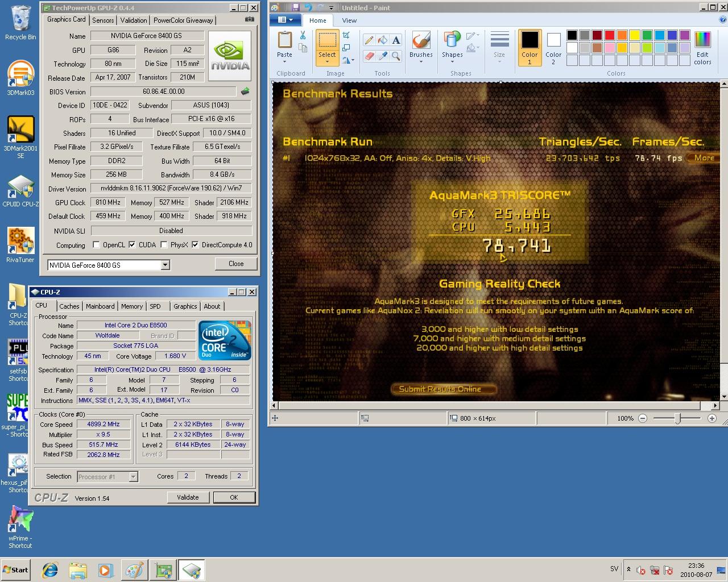Click Paint vertical scrollbar down arrow
This screenshot has width=728, height=582.
tap(723, 397)
